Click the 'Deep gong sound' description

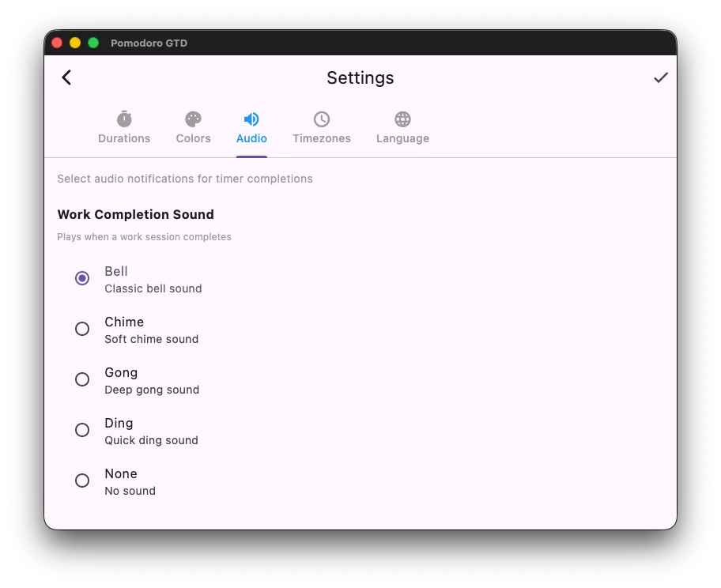[152, 390]
